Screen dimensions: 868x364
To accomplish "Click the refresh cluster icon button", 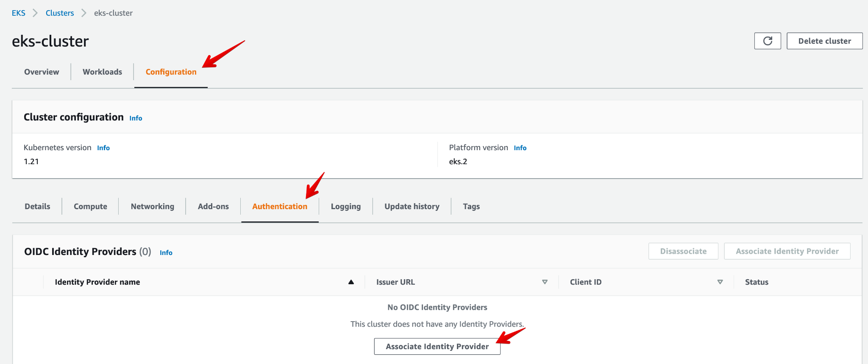I will pyautogui.click(x=767, y=41).
